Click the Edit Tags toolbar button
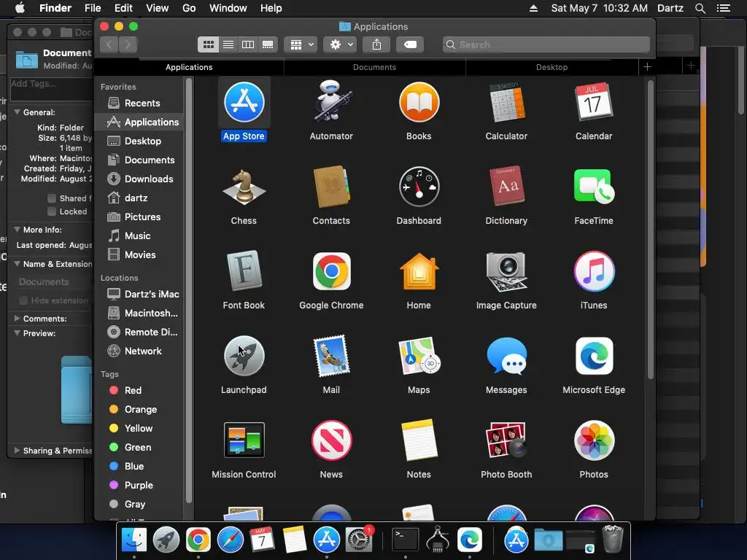The width and height of the screenshot is (747, 560). [x=410, y=44]
